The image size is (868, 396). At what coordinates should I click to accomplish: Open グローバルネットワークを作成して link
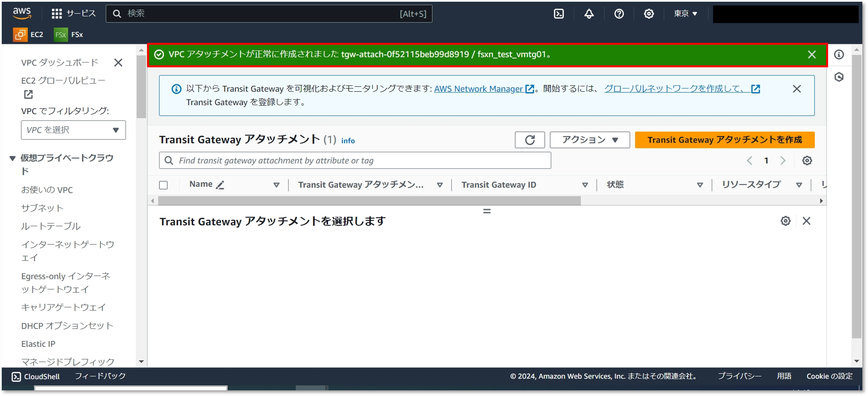[682, 89]
